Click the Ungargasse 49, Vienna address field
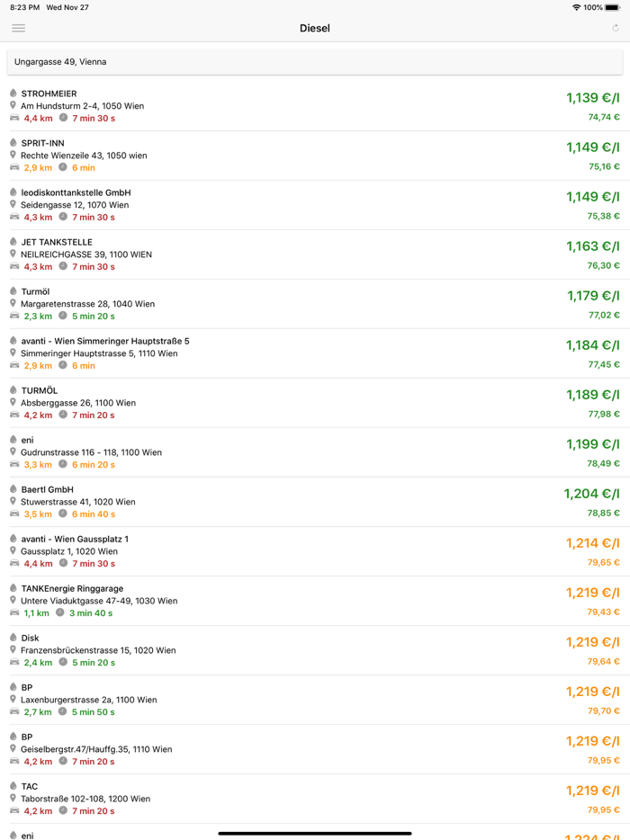630x840 pixels. pyautogui.click(x=315, y=62)
